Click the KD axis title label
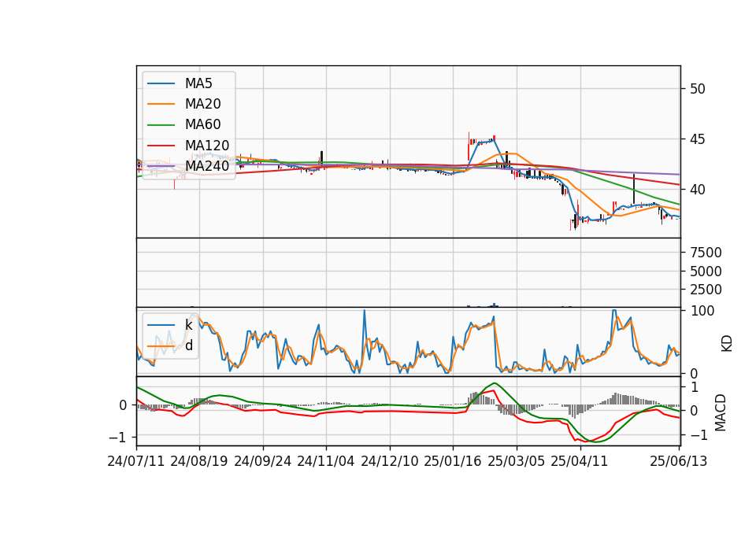Viewport: 756px width, 543px height. pyautogui.click(x=726, y=344)
